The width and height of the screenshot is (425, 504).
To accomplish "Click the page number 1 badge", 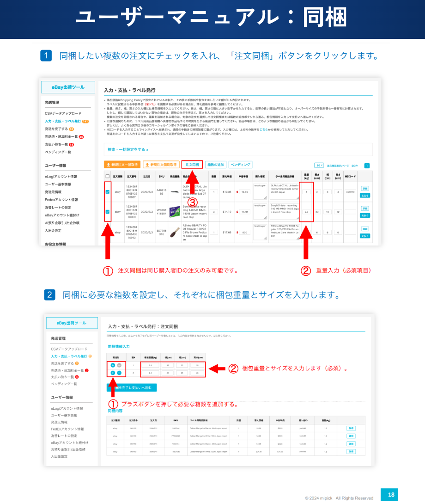I will coord(367,166).
